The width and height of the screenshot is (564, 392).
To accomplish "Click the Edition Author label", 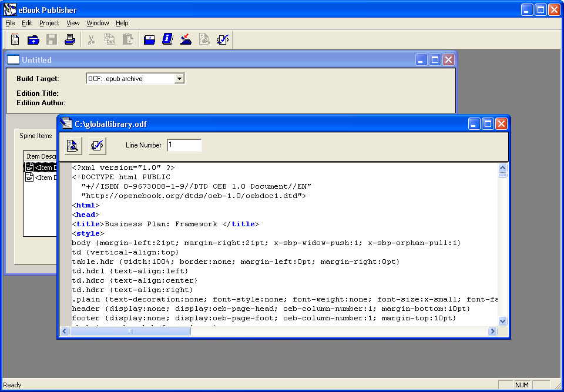I will [41, 103].
